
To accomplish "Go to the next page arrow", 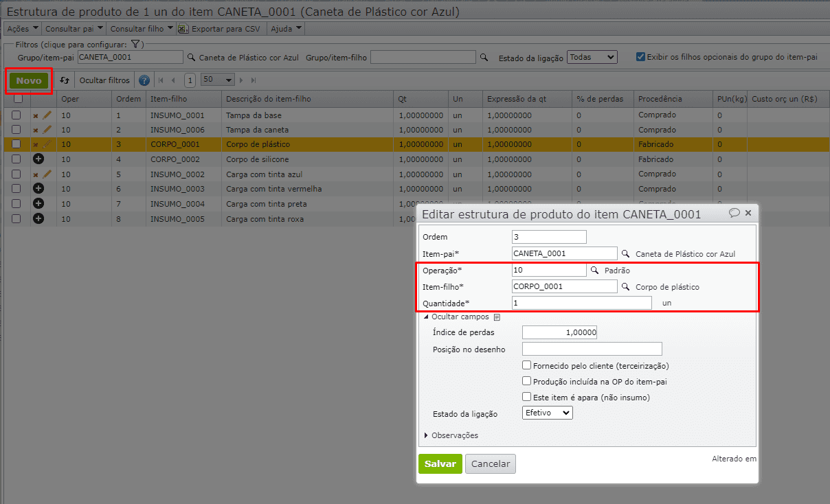I will click(243, 80).
